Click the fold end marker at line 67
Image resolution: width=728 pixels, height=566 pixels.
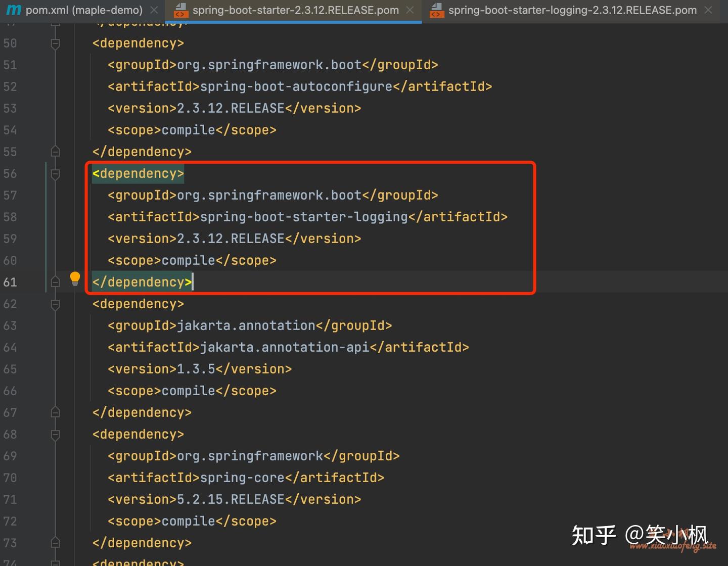point(55,411)
